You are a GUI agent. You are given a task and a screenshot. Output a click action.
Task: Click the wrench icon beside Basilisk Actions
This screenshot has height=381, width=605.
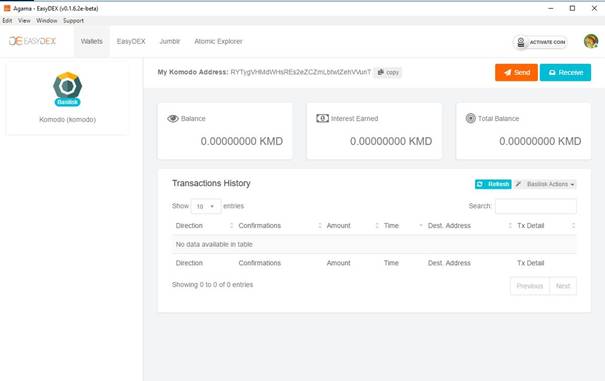click(518, 185)
